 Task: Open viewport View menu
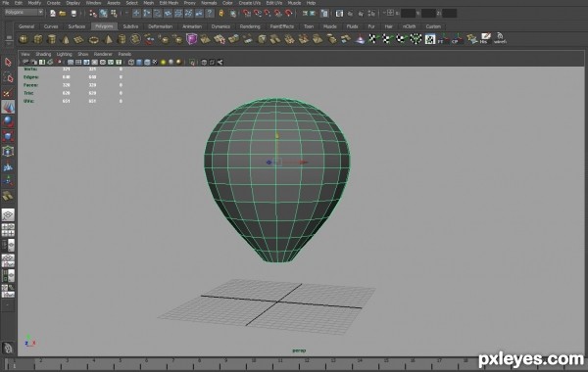pyautogui.click(x=25, y=54)
